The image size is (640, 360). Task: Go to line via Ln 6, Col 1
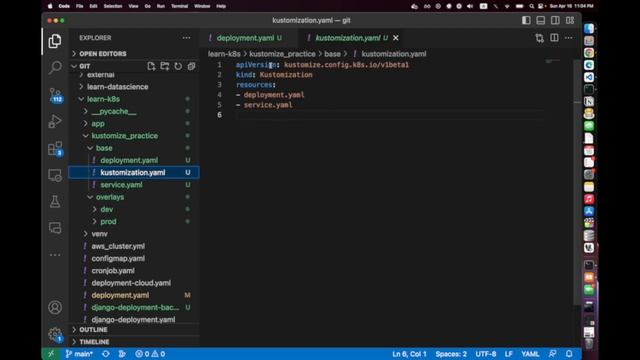(x=409, y=354)
